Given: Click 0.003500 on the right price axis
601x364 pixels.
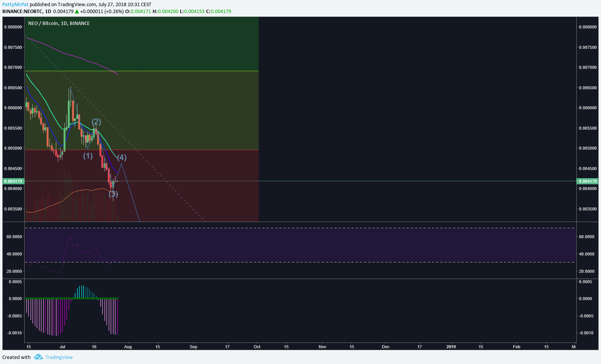Looking at the screenshot, I should click(x=588, y=209).
